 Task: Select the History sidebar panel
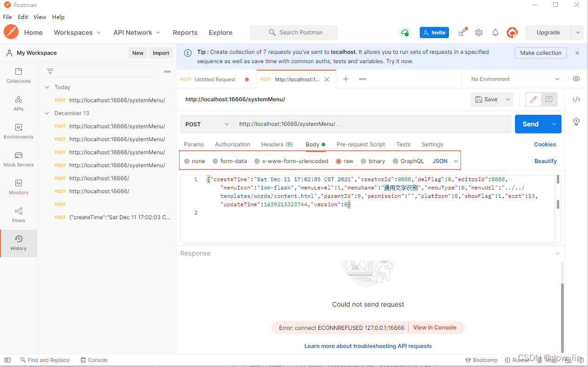pos(19,243)
